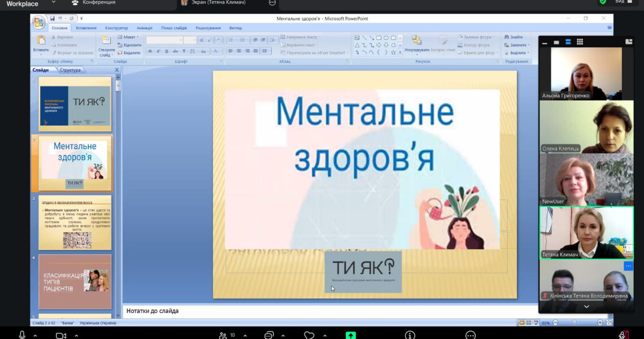Select slide 3 thumbnail in Слайди panel

pos(74,223)
